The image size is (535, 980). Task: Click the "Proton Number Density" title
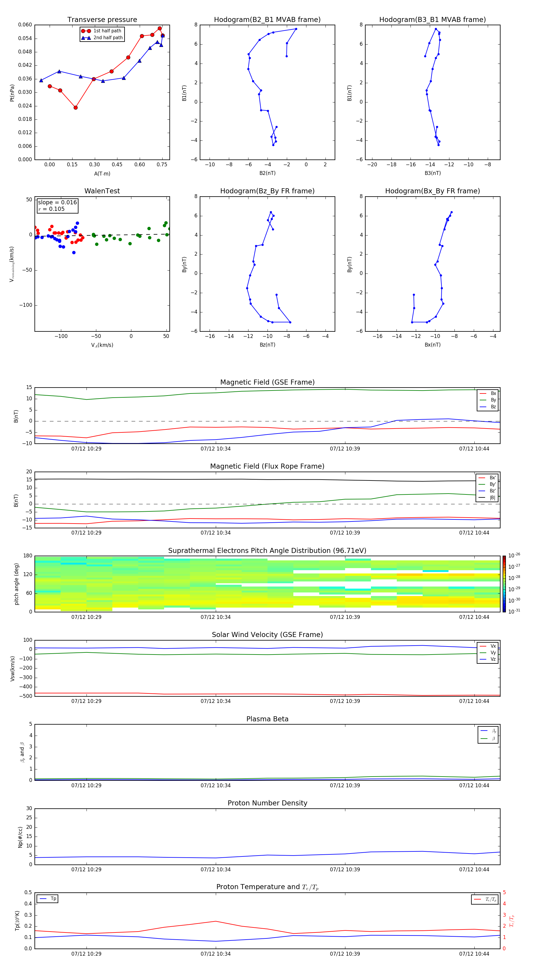tap(267, 803)
